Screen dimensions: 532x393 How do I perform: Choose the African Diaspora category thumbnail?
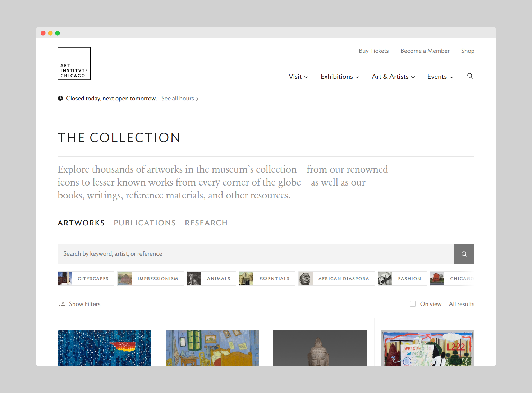306,279
